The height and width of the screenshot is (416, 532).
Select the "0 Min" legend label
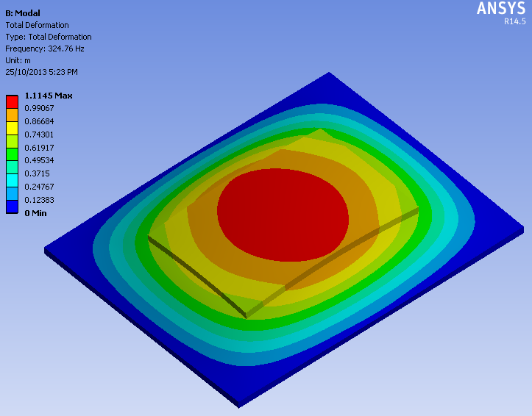(37, 213)
